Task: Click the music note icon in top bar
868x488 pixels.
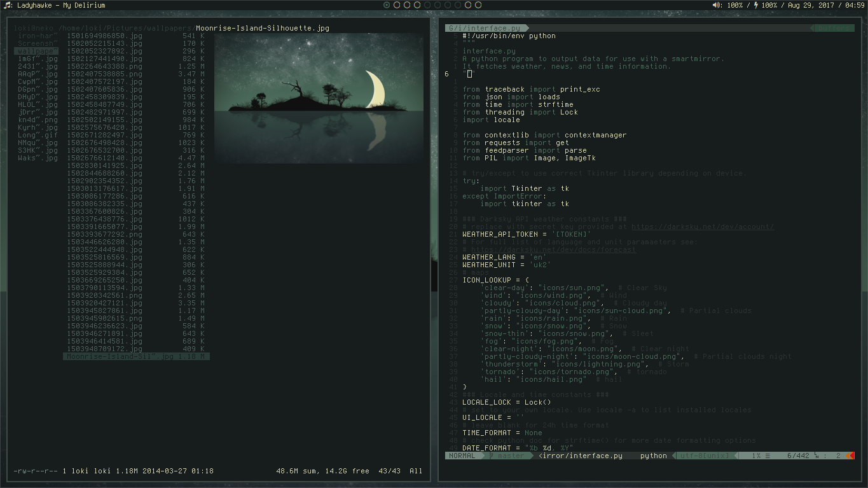Action: click(7, 5)
